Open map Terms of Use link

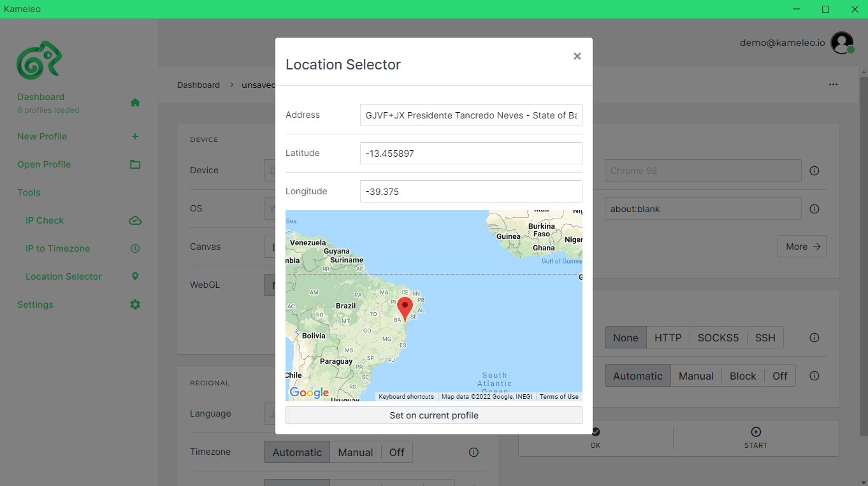tap(559, 396)
